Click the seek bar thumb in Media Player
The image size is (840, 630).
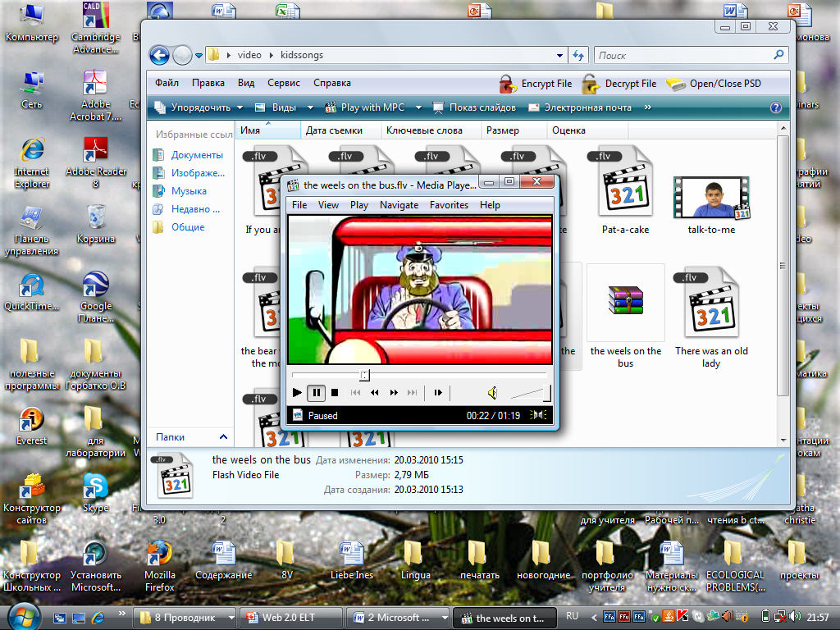point(364,375)
